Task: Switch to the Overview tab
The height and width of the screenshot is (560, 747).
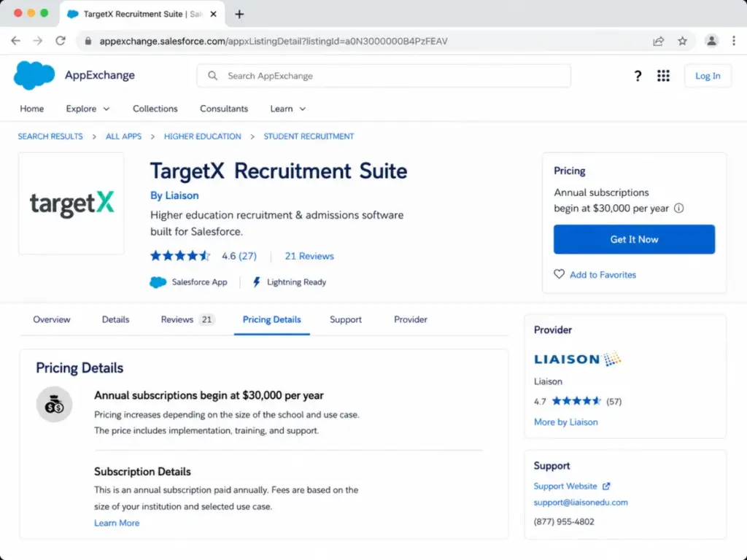Action: (52, 319)
